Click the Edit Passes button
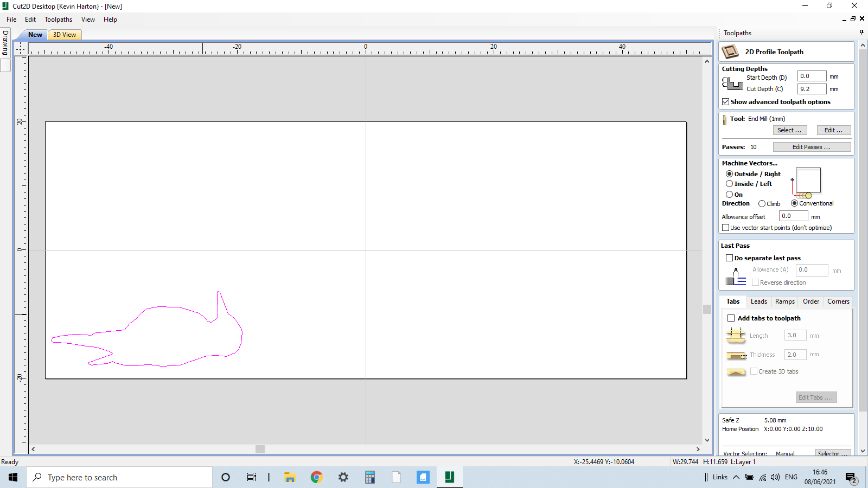 [x=812, y=146]
